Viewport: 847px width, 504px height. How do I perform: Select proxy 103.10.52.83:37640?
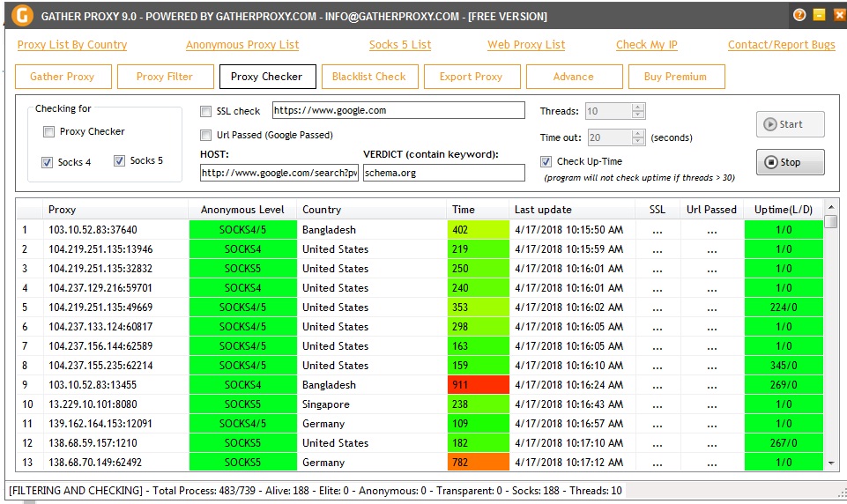pyautogui.click(x=93, y=230)
